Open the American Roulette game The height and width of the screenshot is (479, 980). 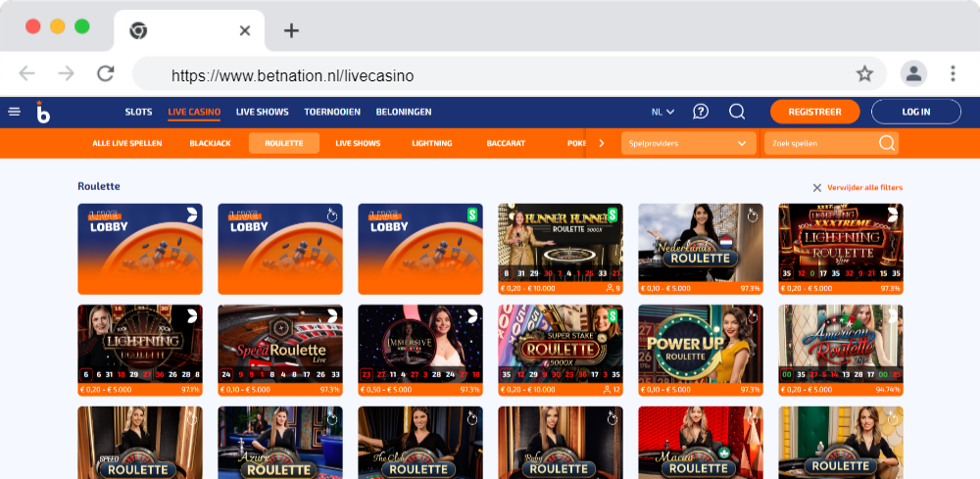(841, 350)
